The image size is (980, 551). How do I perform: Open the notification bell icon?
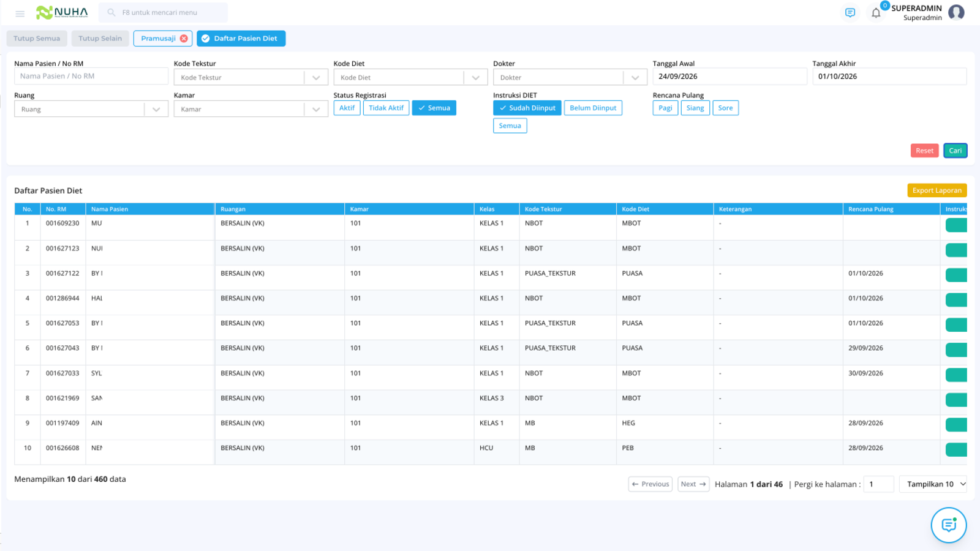click(x=876, y=13)
